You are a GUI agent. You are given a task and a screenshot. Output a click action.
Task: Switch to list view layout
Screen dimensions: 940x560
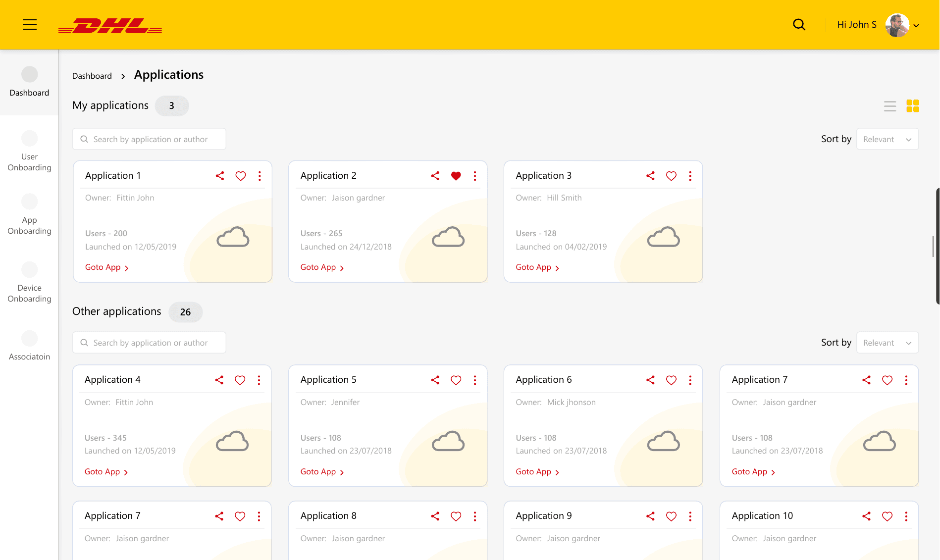click(x=890, y=106)
